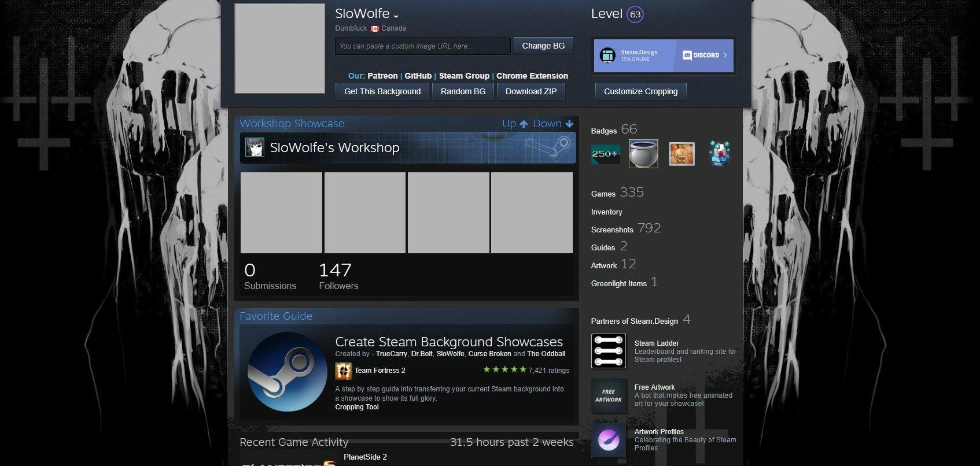
Task: Open the Guides 2 link
Action: click(x=609, y=246)
